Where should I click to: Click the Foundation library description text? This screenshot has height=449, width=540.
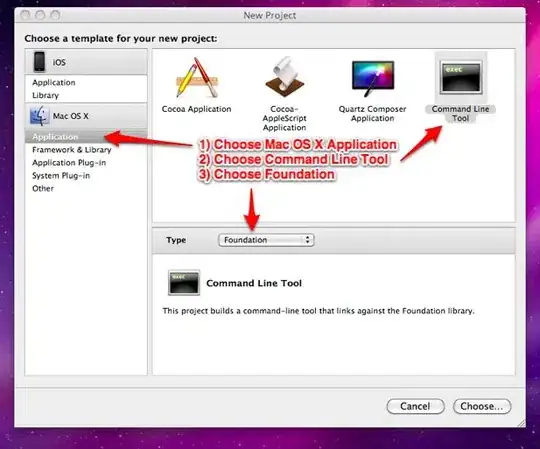coord(318,311)
